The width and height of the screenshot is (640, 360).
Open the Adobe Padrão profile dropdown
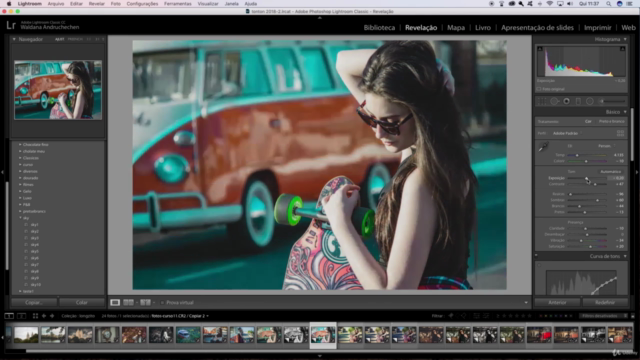tap(567, 133)
